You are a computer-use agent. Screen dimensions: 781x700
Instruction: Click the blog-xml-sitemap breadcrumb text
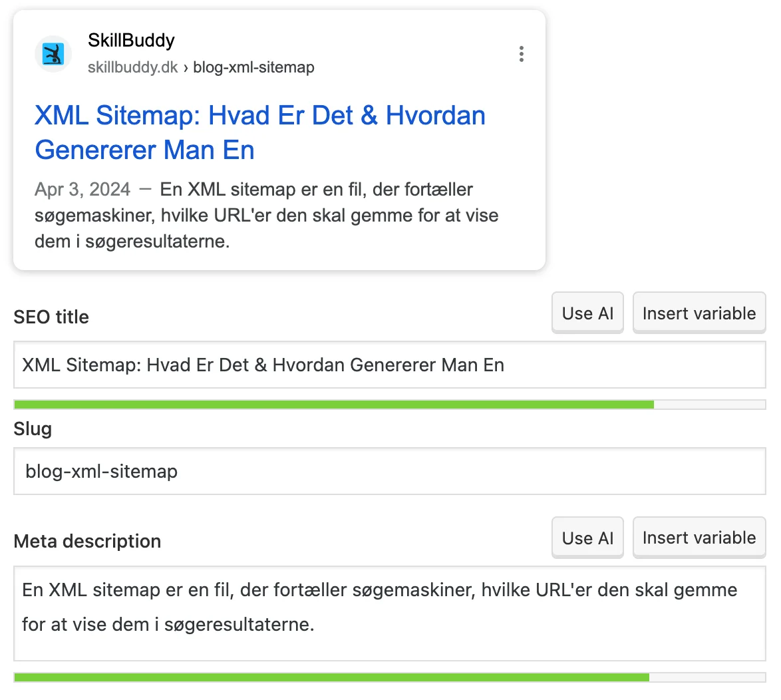253,67
